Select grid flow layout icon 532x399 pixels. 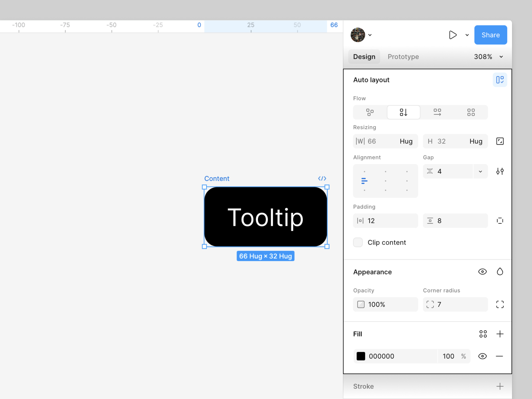(x=471, y=112)
